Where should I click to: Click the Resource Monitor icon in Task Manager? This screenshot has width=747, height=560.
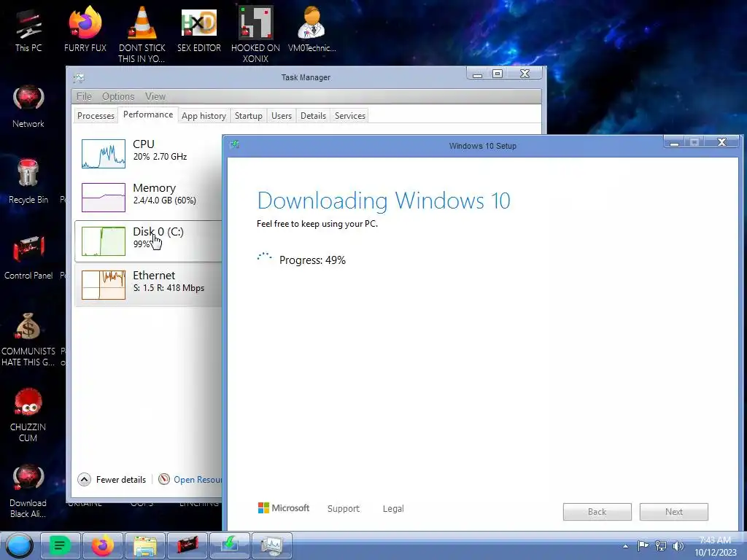(x=164, y=479)
